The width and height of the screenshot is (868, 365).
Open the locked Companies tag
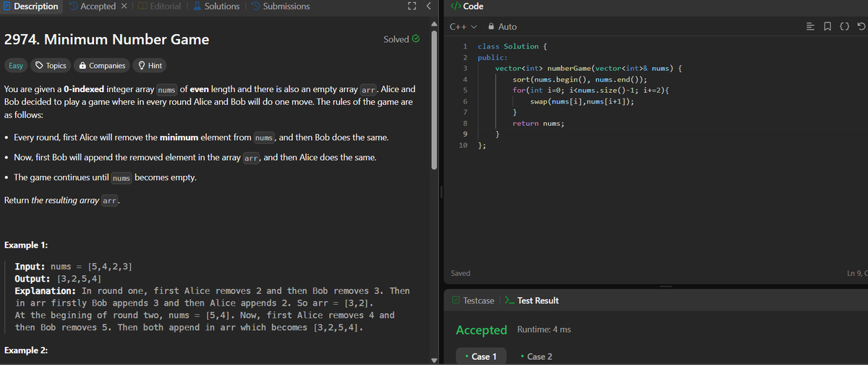(x=102, y=66)
